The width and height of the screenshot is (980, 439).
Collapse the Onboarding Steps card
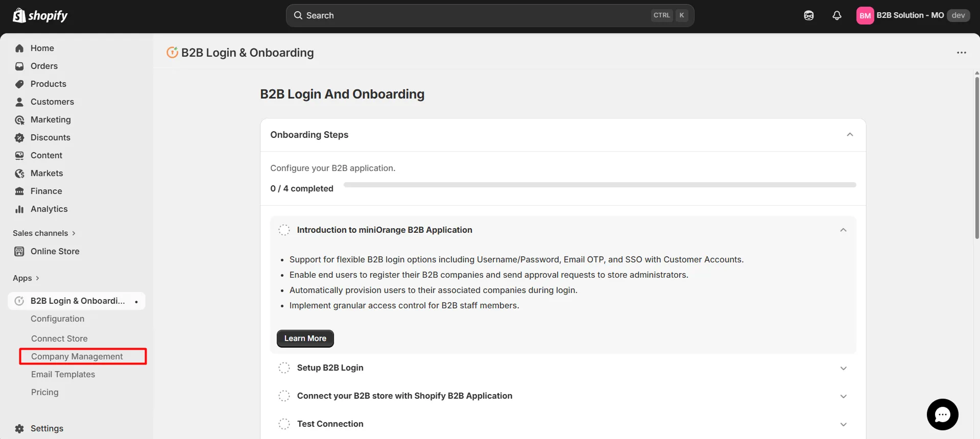tap(850, 134)
